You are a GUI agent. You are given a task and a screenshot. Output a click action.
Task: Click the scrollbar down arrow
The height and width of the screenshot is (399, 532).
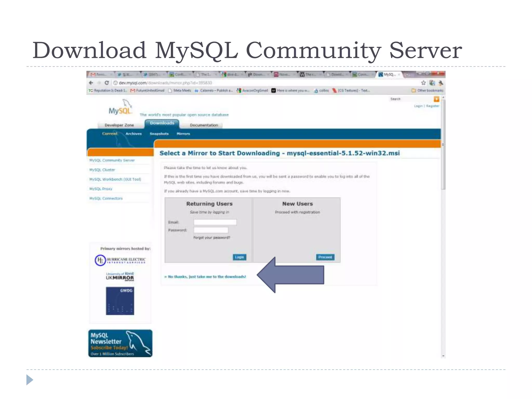point(443,356)
